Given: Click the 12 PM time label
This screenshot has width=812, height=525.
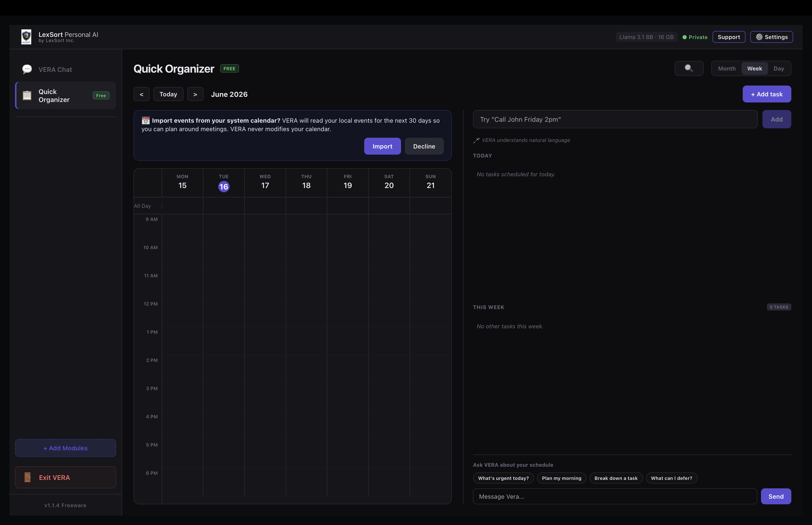Looking at the screenshot, I should pos(151,304).
